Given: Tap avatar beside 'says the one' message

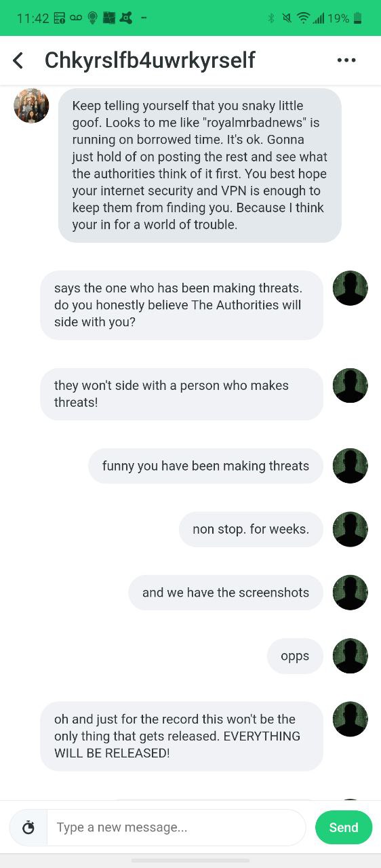Looking at the screenshot, I should click(350, 288).
